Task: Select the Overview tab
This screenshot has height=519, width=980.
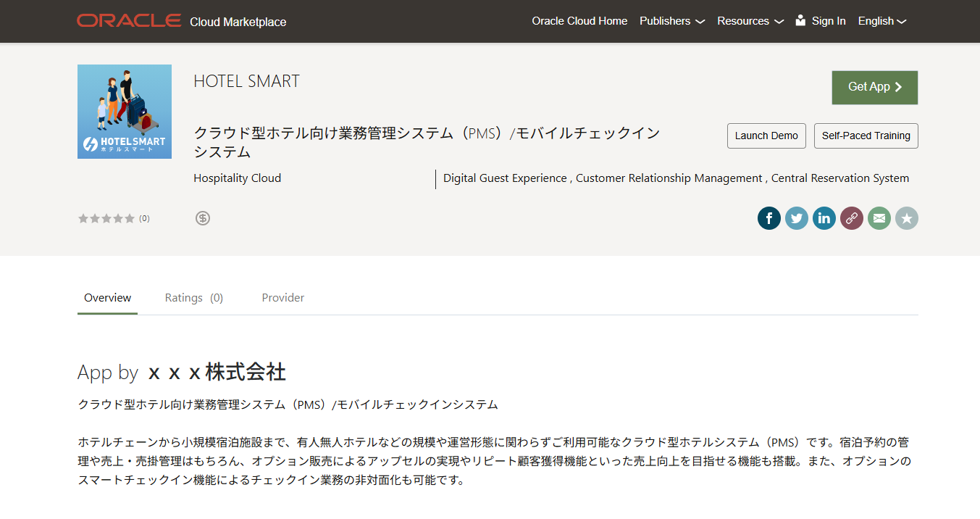Action: [x=107, y=298]
